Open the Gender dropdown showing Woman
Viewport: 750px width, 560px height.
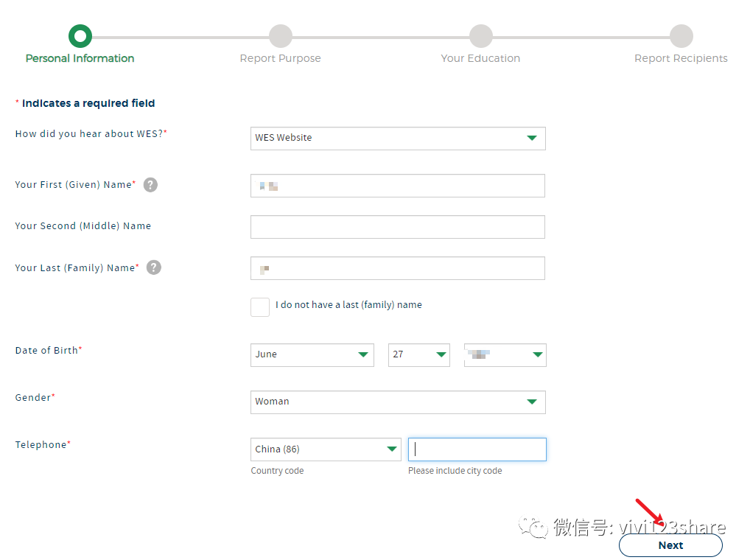398,402
